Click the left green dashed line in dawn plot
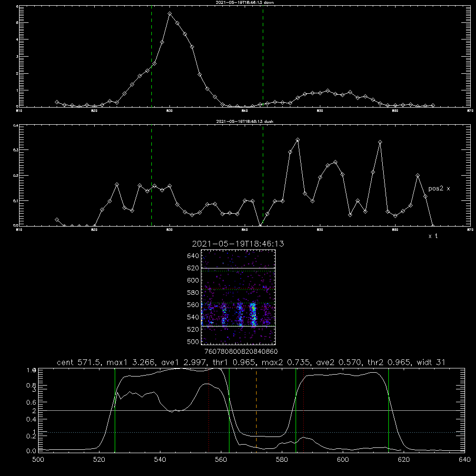476x476 pixels. coord(151,56)
